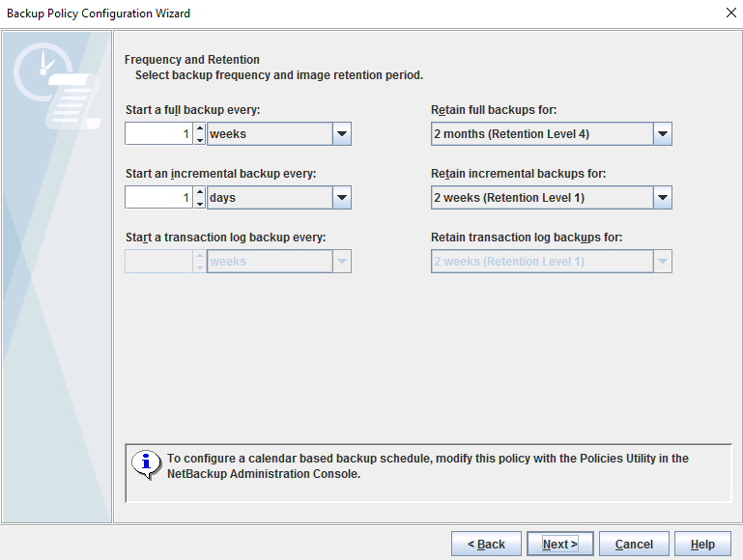Viewport: 743px width, 560px height.
Task: Click the '2 months (Retention Level 4)' selection
Action: pyautogui.click(x=540, y=134)
